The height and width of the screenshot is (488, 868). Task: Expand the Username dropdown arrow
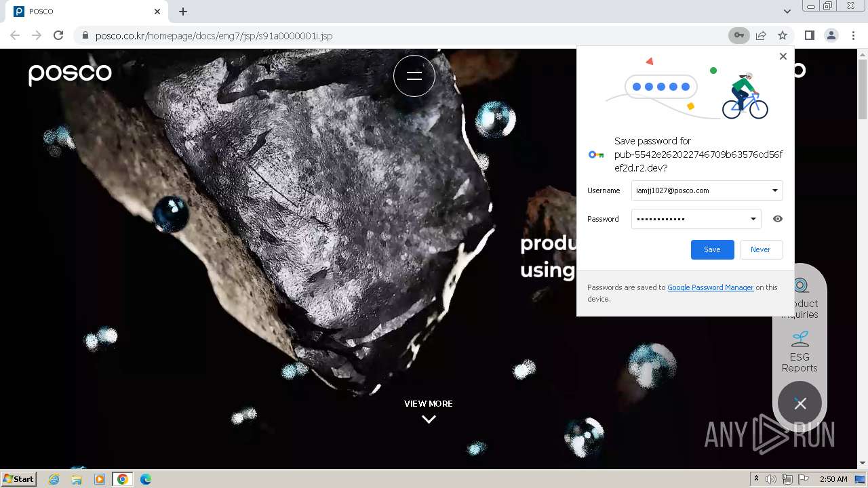pos(774,190)
